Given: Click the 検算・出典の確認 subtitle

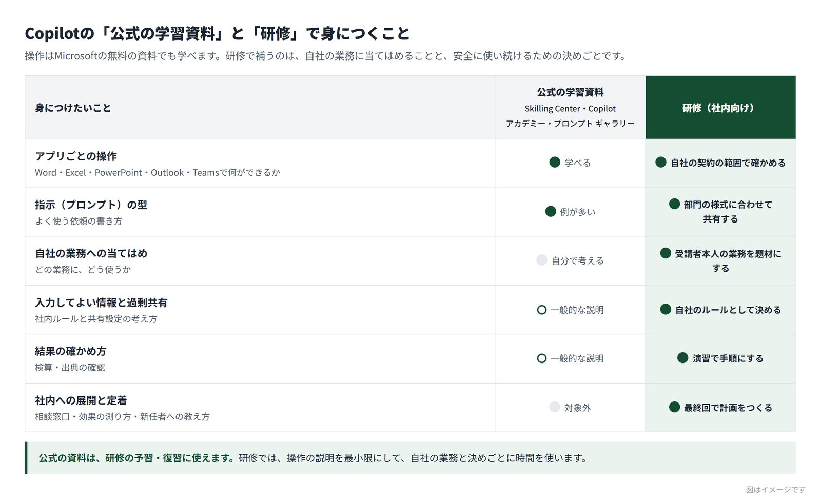Looking at the screenshot, I should [70, 368].
